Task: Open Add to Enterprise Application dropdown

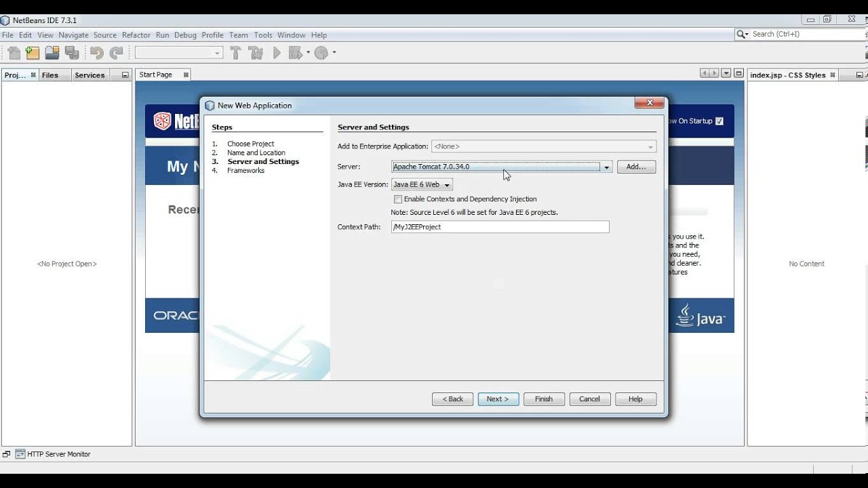Action: (x=544, y=146)
